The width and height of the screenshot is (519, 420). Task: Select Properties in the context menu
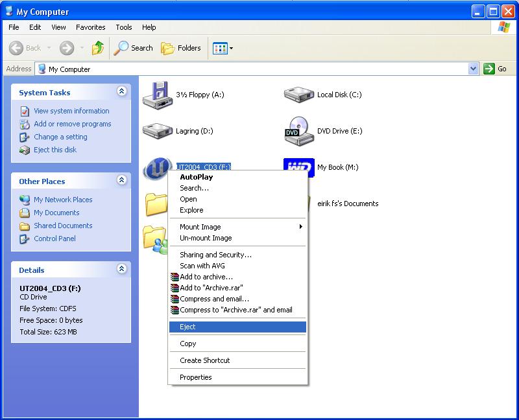[x=196, y=377]
